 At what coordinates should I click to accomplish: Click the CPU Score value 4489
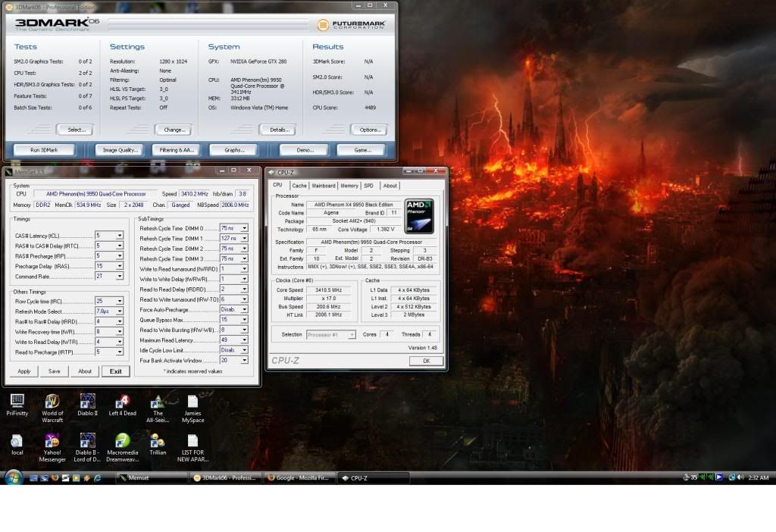[370, 108]
